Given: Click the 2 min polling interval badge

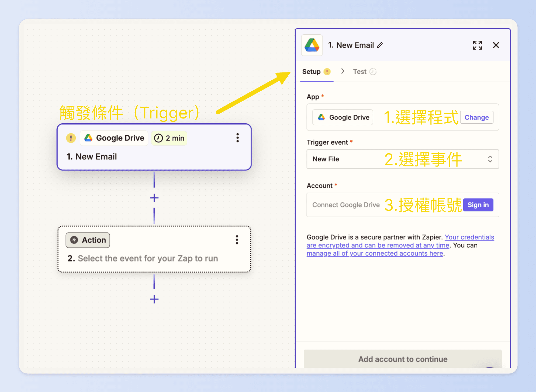Looking at the screenshot, I should pos(169,138).
